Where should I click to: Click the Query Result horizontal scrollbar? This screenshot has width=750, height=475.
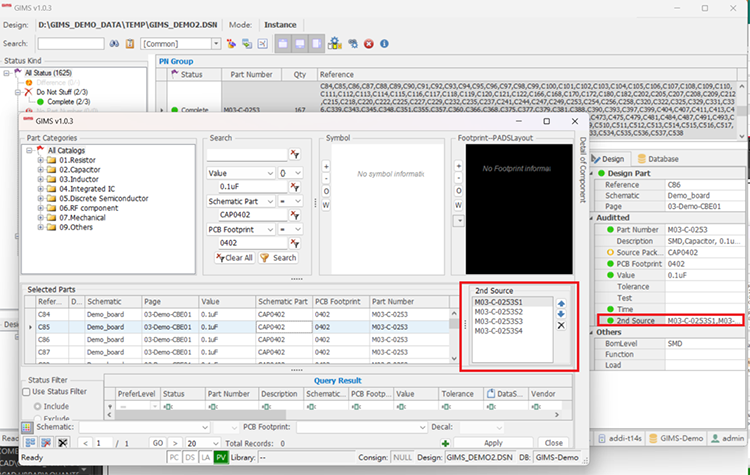point(333,415)
